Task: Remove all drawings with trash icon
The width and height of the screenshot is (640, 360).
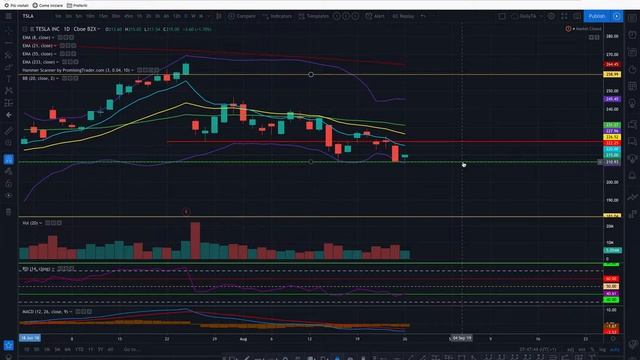Action: point(9,211)
